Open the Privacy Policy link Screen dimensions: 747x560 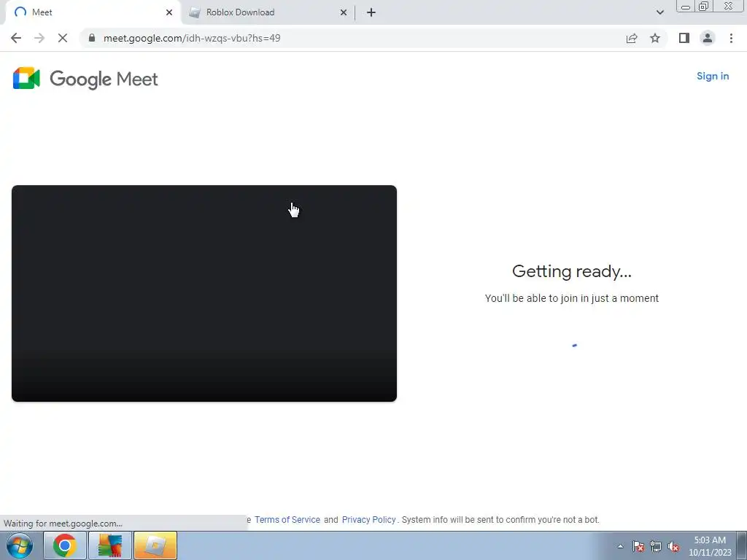(368, 519)
